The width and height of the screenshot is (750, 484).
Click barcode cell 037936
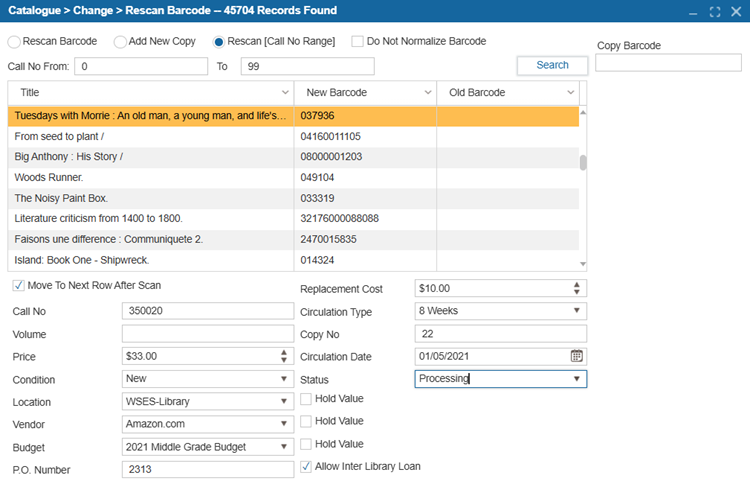coord(365,116)
